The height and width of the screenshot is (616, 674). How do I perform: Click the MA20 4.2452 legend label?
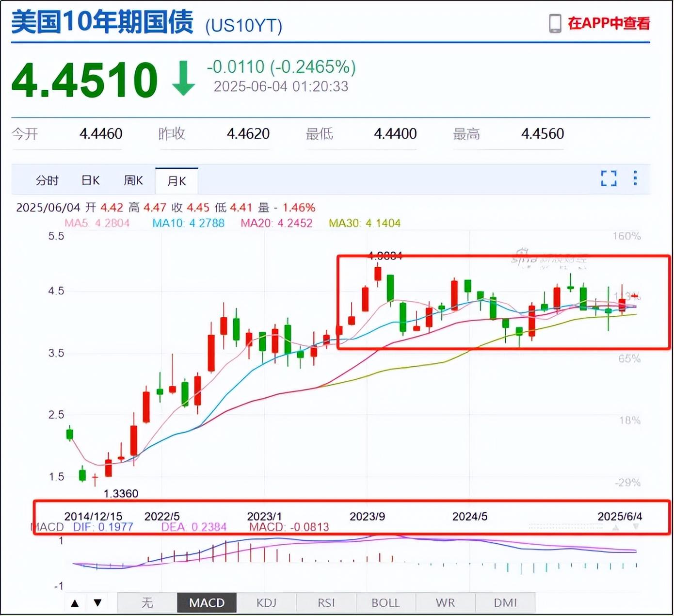(x=277, y=223)
